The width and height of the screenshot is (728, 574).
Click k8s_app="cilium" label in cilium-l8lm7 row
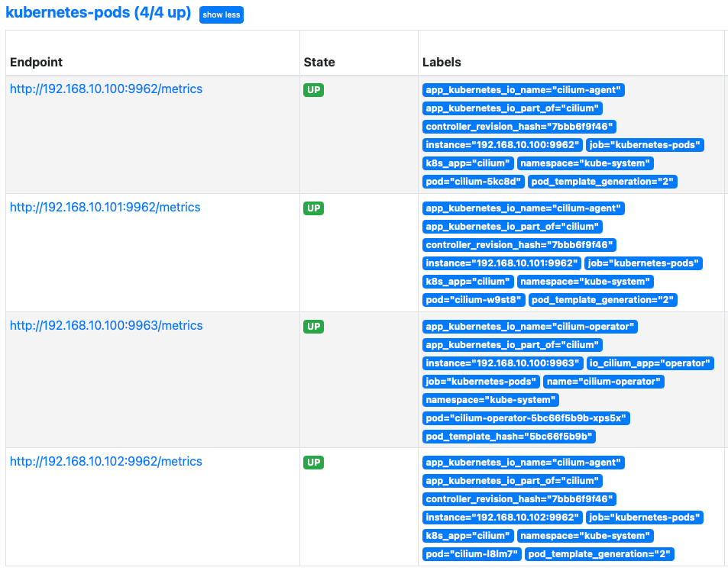tap(468, 536)
